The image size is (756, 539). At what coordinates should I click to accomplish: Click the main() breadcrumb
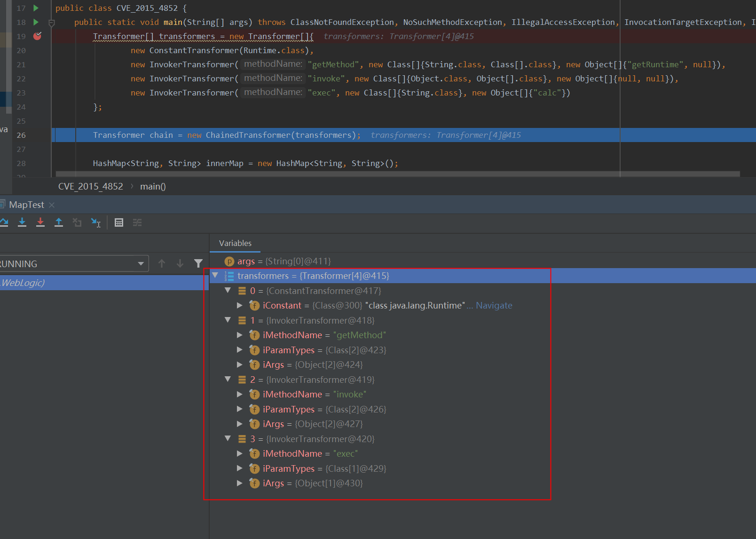[x=153, y=186]
